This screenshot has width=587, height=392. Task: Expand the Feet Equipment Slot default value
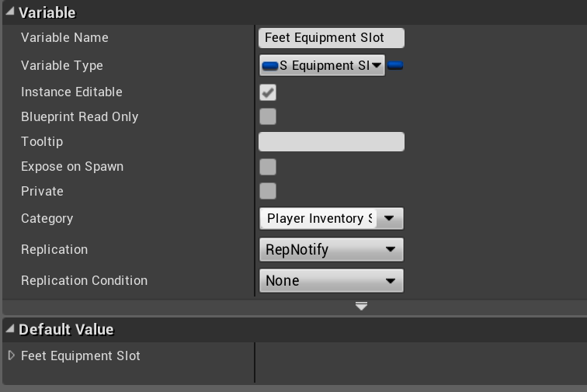11,356
